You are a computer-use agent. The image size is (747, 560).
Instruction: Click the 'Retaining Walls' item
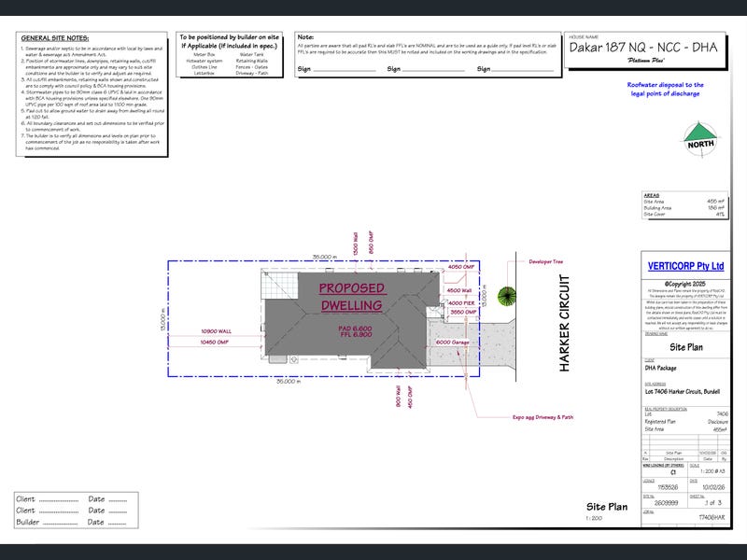251,61
